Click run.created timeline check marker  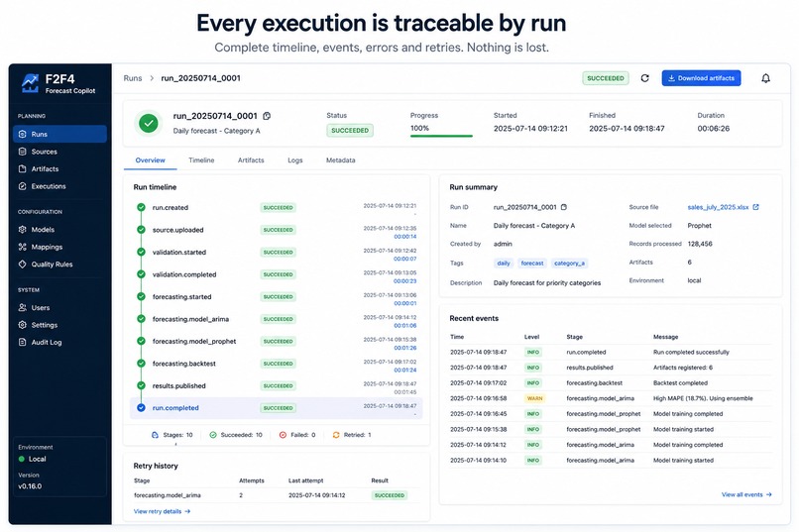pos(141,207)
